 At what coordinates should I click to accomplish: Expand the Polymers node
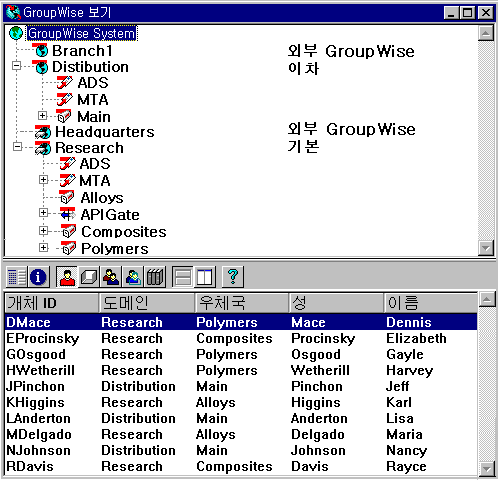coord(43,247)
